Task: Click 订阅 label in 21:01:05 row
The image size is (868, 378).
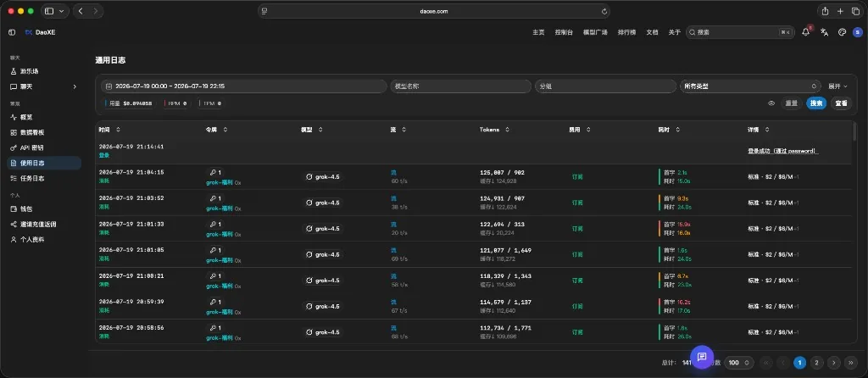Action: click(577, 254)
